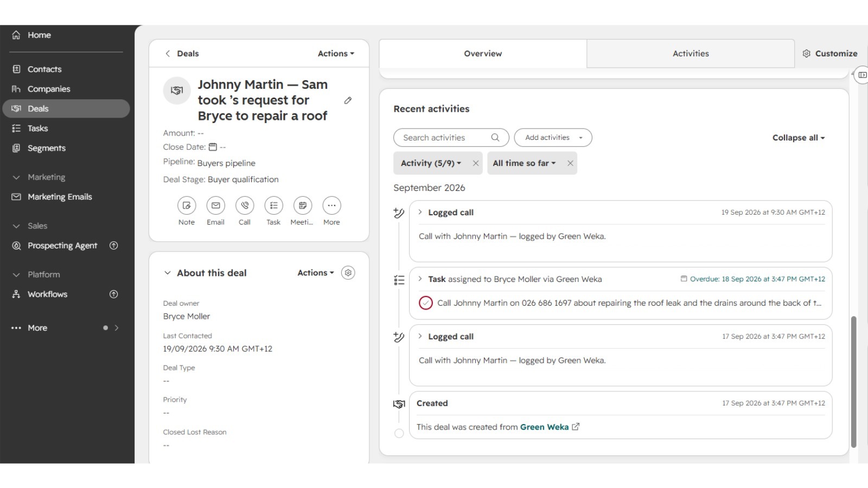This screenshot has width=868, height=488.
Task: Expand the Task assigned to Bryce Moller
Action: pos(420,279)
